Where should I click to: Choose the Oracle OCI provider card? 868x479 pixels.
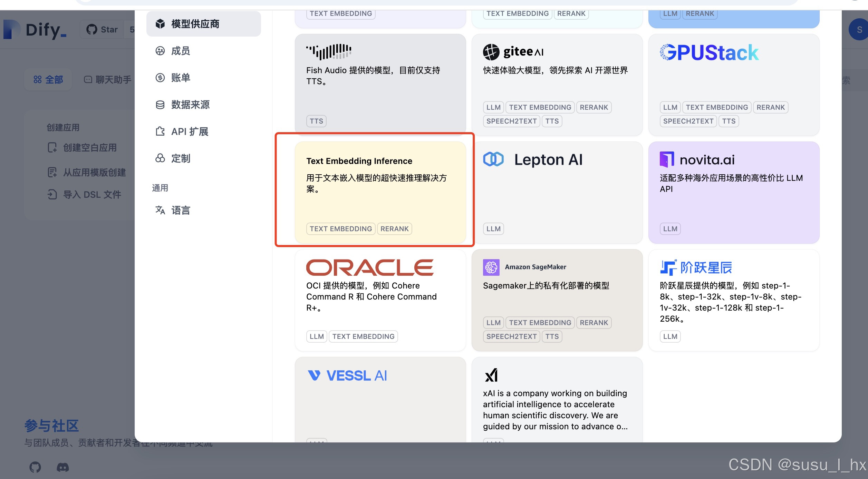380,300
